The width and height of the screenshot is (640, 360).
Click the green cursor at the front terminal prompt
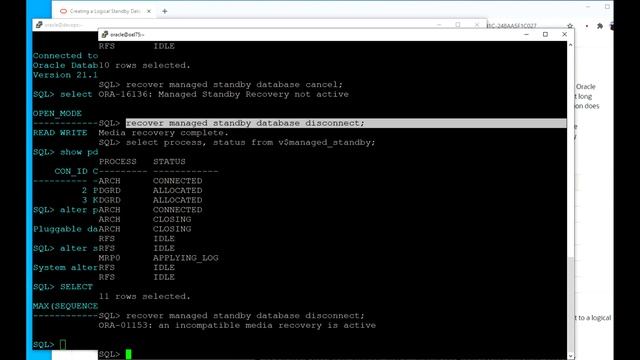pos(129,354)
